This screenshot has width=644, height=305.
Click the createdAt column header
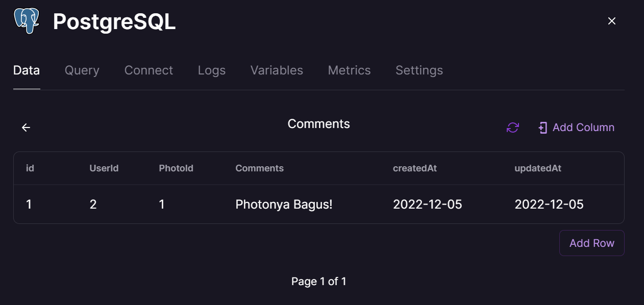click(414, 168)
